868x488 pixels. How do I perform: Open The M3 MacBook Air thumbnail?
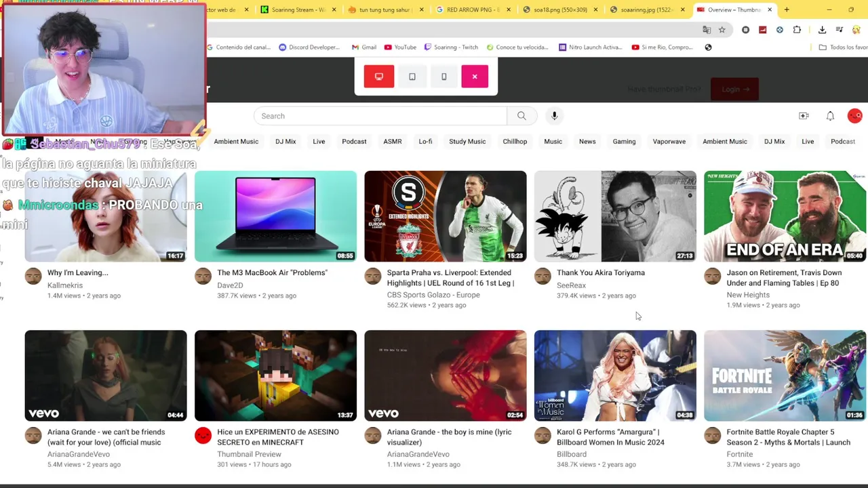coord(275,216)
